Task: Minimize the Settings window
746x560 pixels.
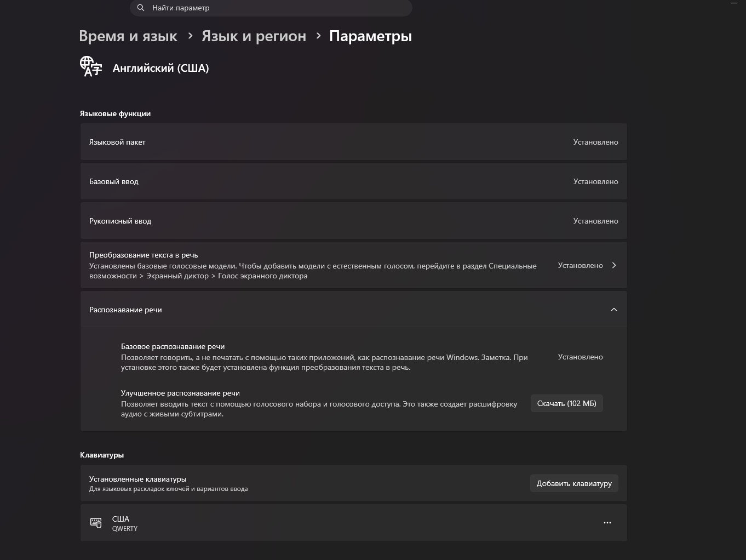Action: [x=734, y=4]
